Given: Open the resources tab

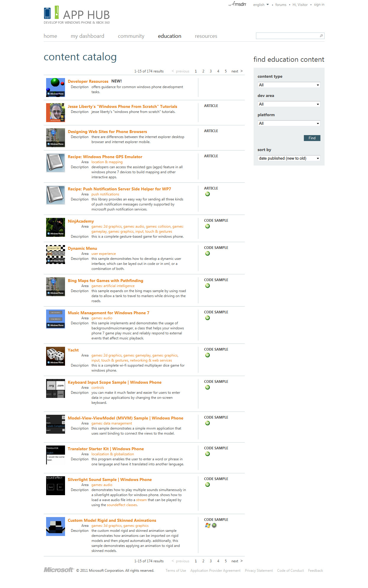Looking at the screenshot, I should [206, 36].
